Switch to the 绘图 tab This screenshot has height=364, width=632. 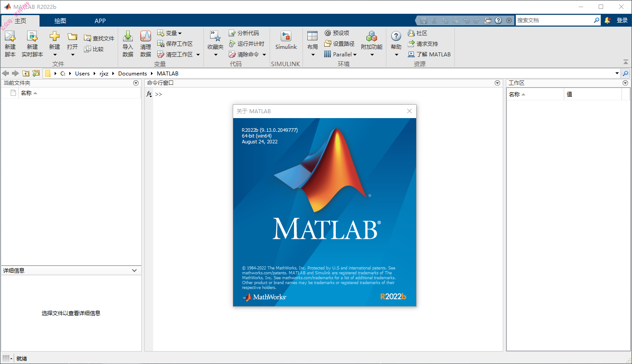coord(60,21)
